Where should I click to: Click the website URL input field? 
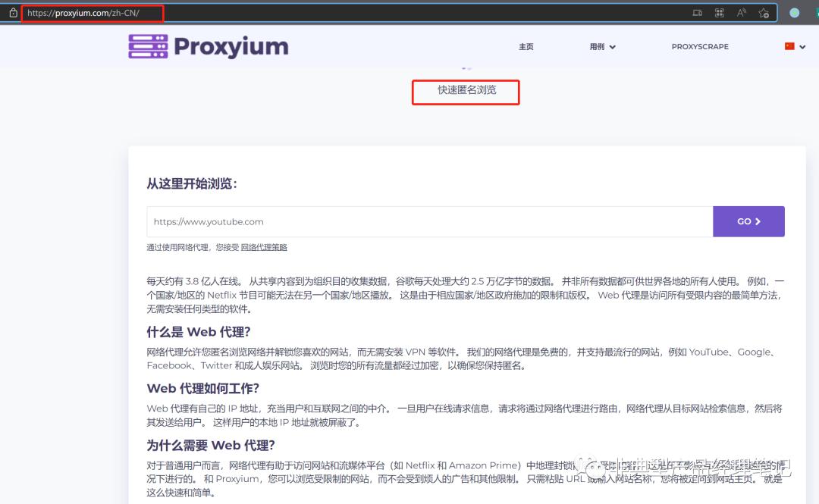click(x=425, y=221)
